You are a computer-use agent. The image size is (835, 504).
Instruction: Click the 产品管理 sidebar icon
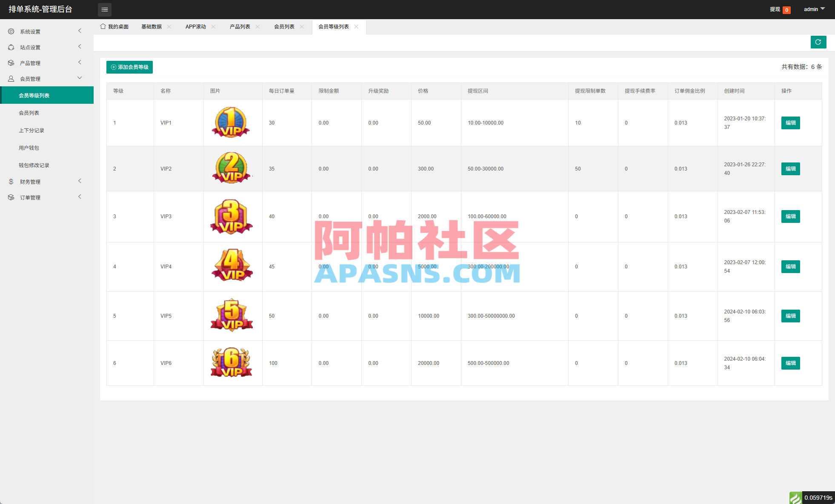(x=11, y=63)
